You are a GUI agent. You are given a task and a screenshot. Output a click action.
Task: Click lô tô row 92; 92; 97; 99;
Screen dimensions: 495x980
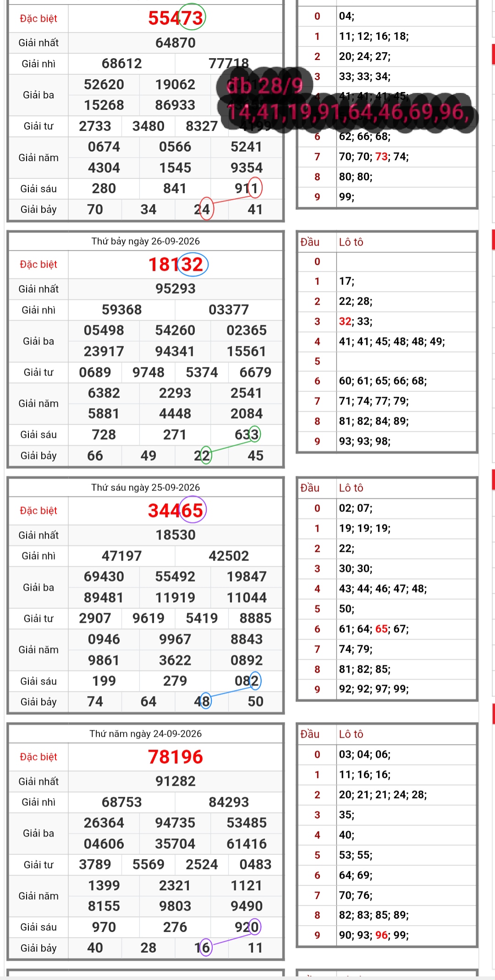374,689
